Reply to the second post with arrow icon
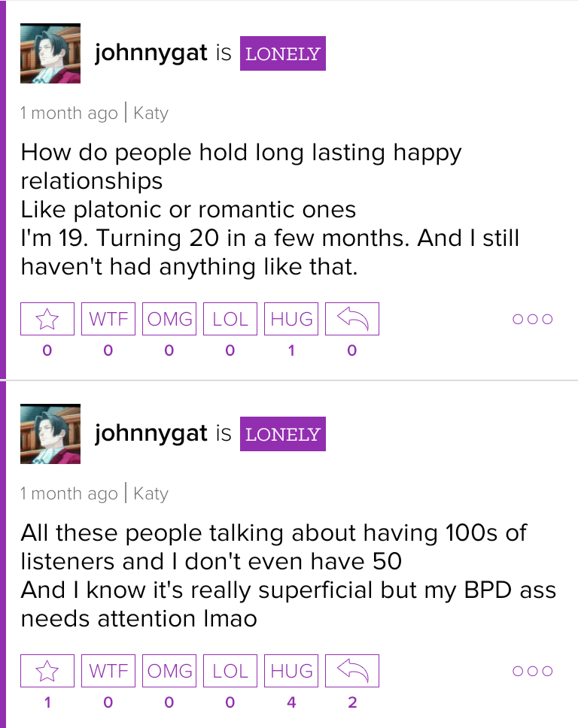The image size is (578, 728). tap(352, 671)
